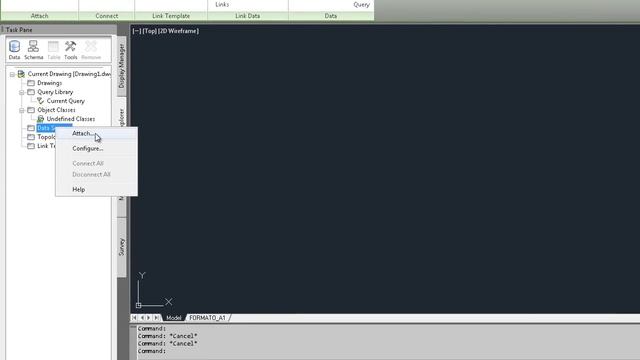This screenshot has height=360, width=640.
Task: Open the Display Manager side tab
Action: [121, 66]
